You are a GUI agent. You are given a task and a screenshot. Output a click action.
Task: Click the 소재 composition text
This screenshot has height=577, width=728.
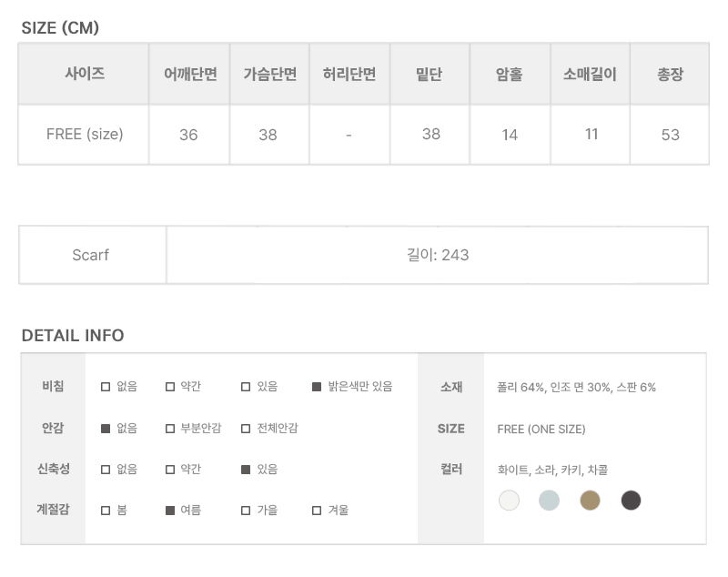click(x=576, y=387)
